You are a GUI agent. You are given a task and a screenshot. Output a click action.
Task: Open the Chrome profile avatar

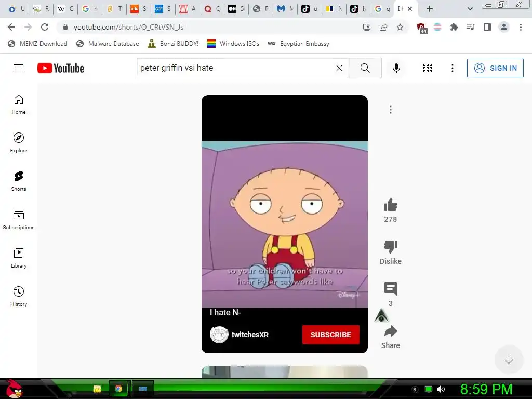pyautogui.click(x=504, y=27)
